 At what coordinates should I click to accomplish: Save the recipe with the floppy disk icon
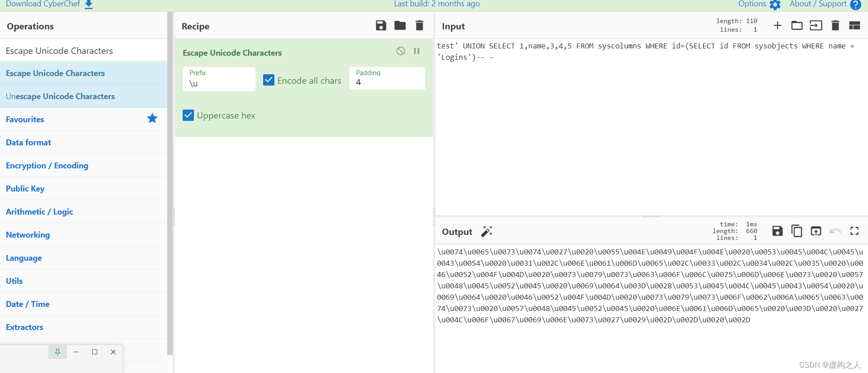point(381,25)
